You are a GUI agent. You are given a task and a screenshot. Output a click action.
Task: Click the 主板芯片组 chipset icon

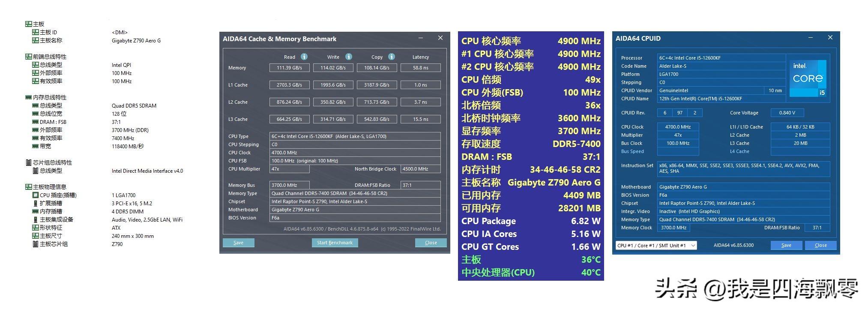coord(36,244)
